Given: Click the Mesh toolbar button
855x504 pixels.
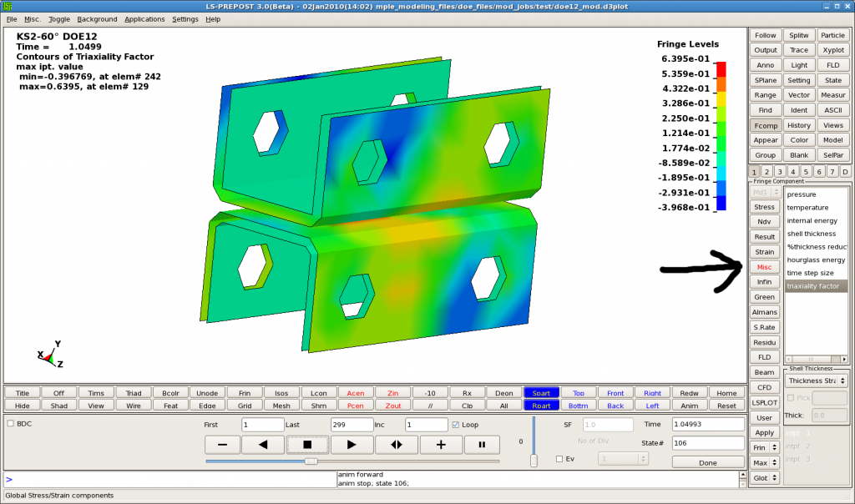Looking at the screenshot, I should (x=281, y=406).
